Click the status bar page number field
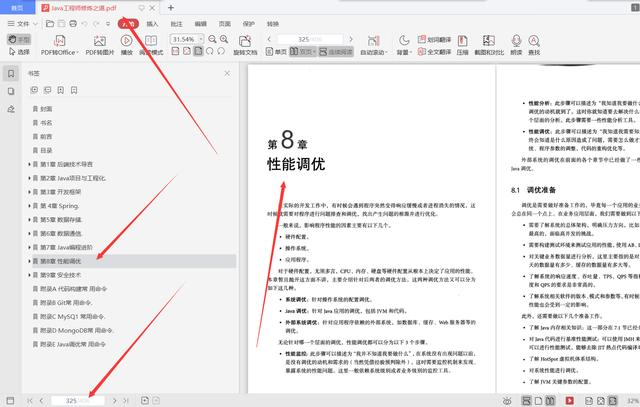The image size is (640, 407). tap(78, 401)
